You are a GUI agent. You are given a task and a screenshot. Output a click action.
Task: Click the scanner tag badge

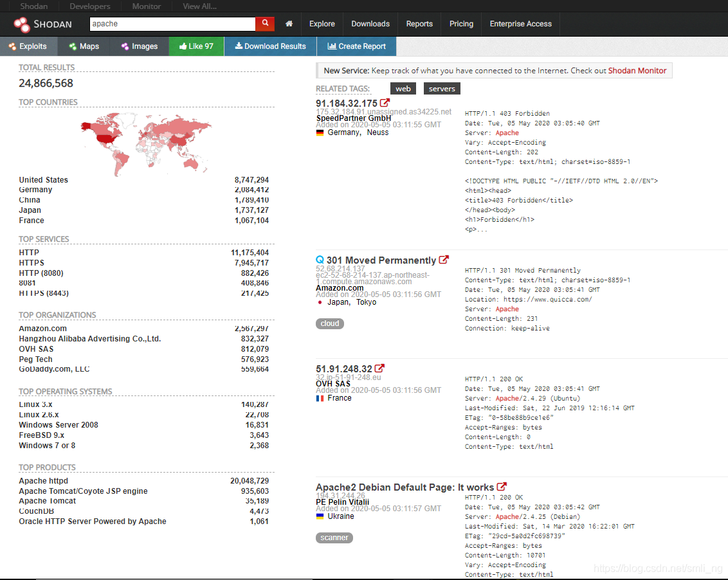[334, 538]
